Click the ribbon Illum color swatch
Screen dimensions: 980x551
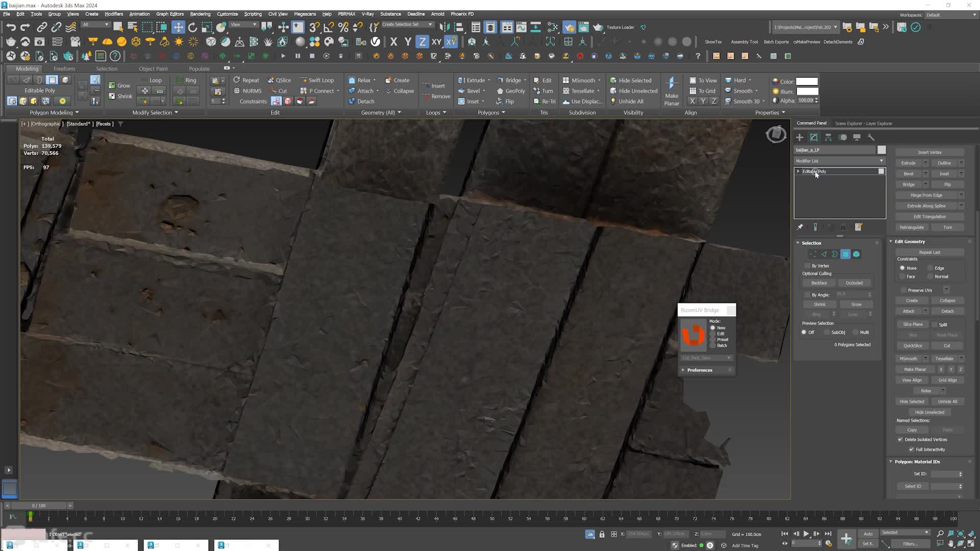807,91
